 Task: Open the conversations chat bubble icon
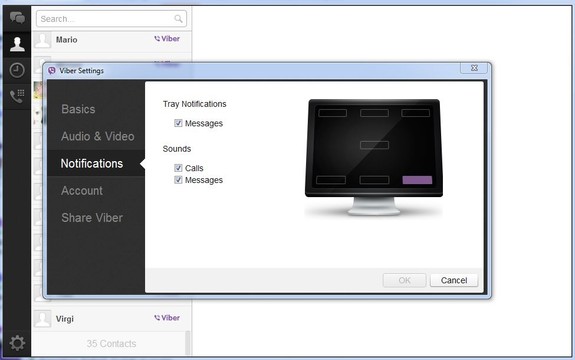pos(17,18)
